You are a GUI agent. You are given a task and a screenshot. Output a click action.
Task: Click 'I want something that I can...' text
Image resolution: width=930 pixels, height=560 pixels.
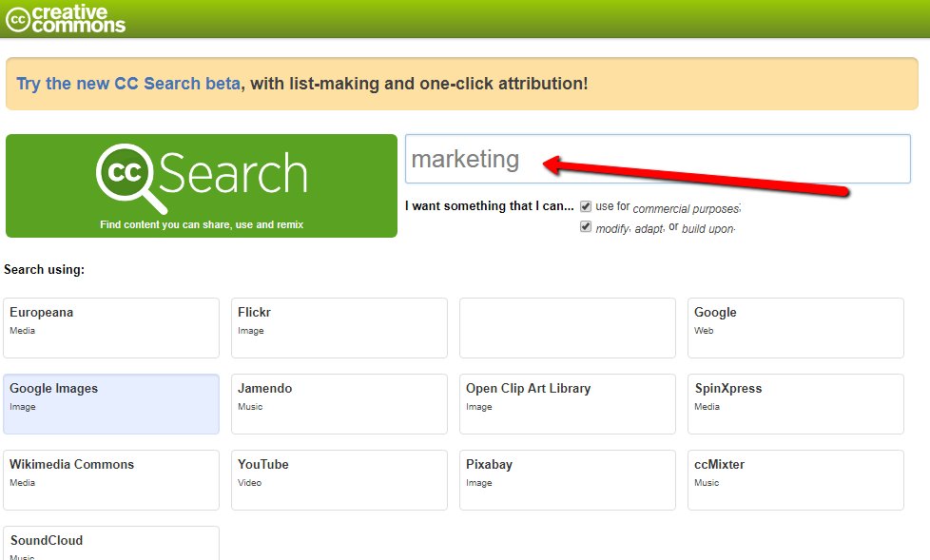490,206
